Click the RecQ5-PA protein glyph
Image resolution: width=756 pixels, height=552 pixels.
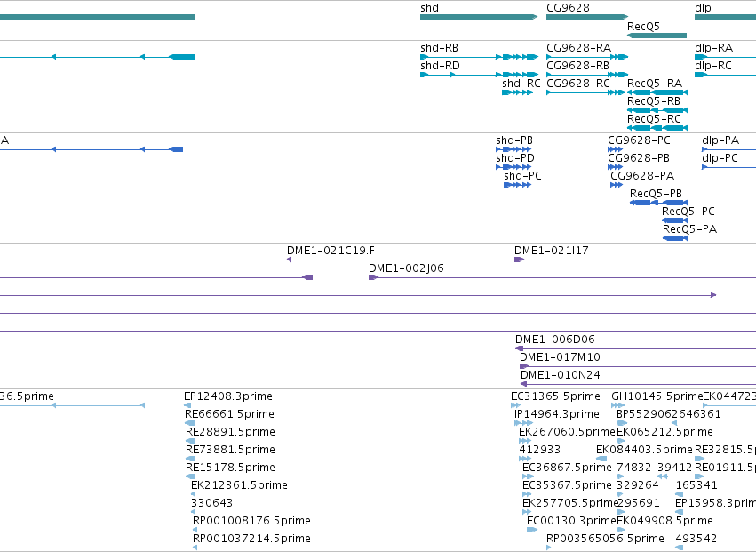pos(675,238)
